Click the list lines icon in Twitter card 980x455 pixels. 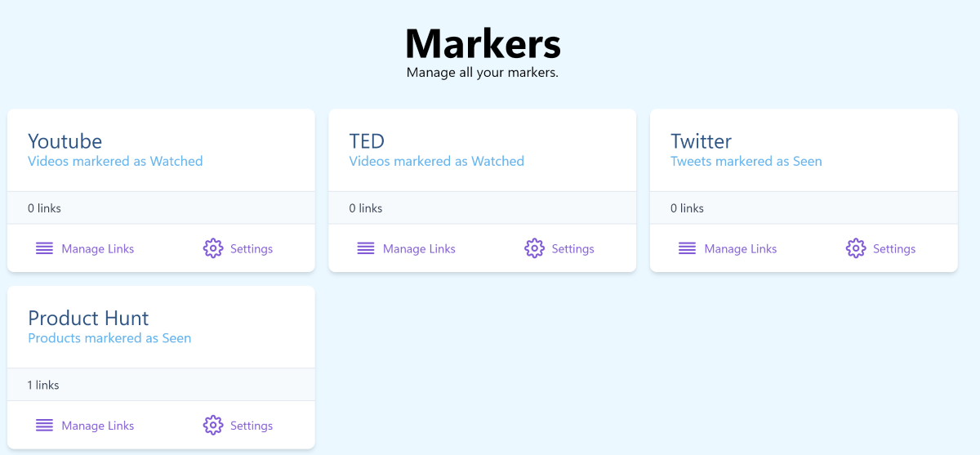click(688, 248)
